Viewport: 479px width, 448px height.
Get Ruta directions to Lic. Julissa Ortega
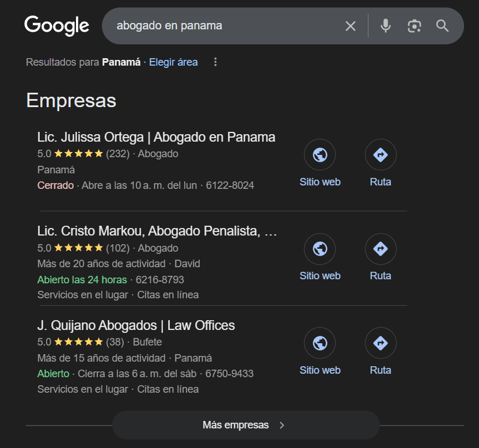(381, 154)
